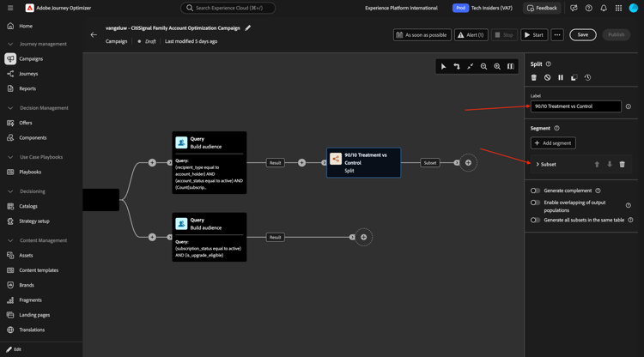Toggle Enable overlapping of output populations
Screen dimensions: 644x357
(535, 203)
